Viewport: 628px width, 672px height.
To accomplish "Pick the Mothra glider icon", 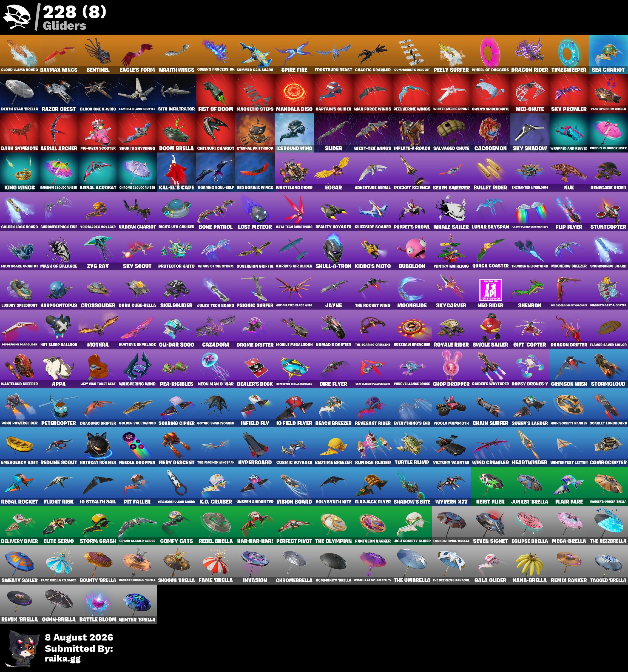I will (98, 329).
